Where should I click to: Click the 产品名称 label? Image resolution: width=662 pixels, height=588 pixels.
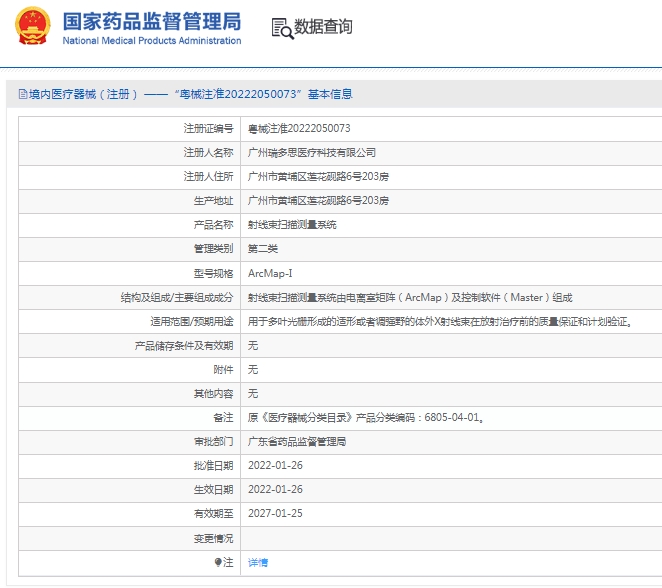[x=214, y=225]
